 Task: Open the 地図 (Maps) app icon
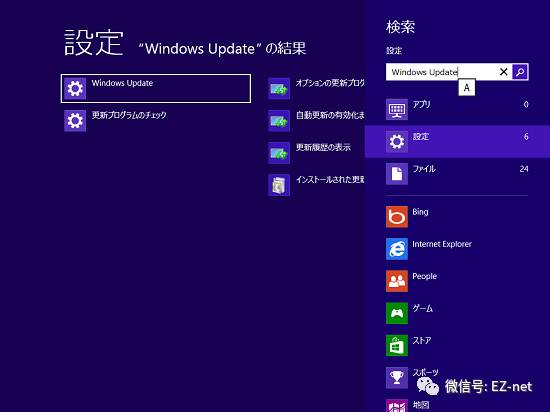(397, 406)
